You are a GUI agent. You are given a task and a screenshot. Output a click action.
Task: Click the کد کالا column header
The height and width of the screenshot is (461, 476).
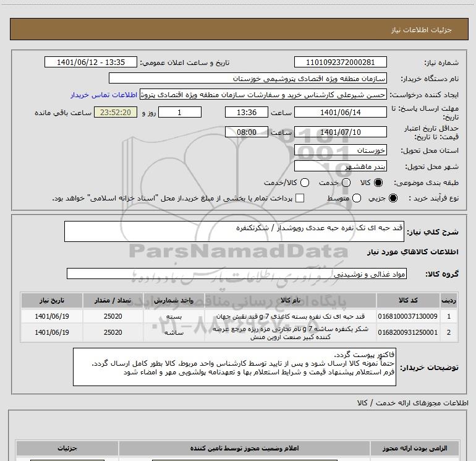[408, 300]
